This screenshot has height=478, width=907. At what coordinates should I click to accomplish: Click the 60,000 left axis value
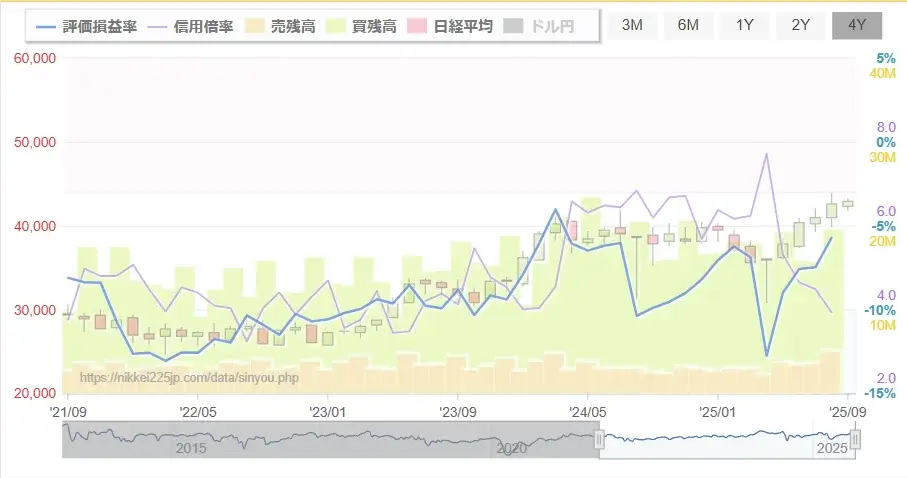coord(35,58)
